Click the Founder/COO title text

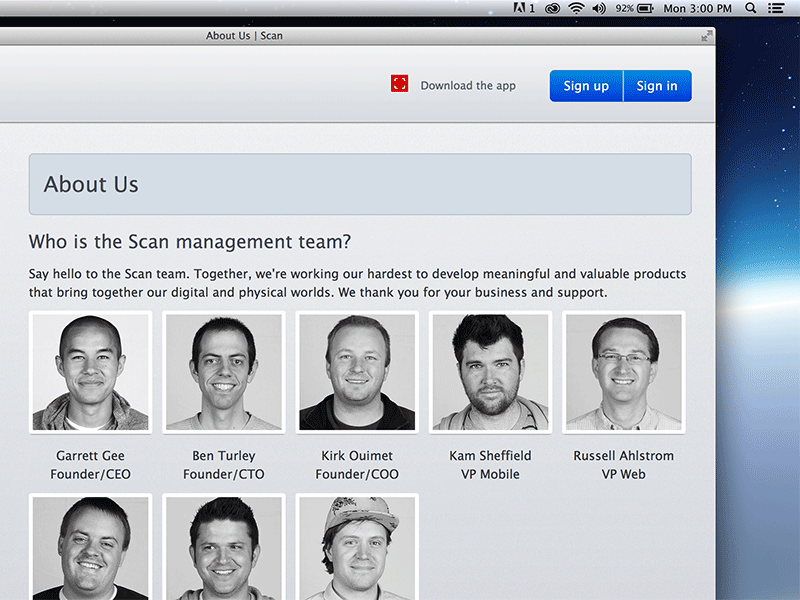pyautogui.click(x=357, y=474)
